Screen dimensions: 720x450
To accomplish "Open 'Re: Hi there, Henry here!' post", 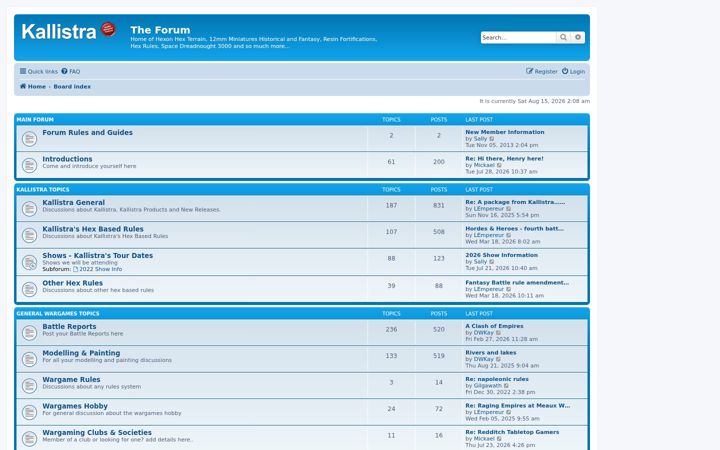I will pos(504,158).
